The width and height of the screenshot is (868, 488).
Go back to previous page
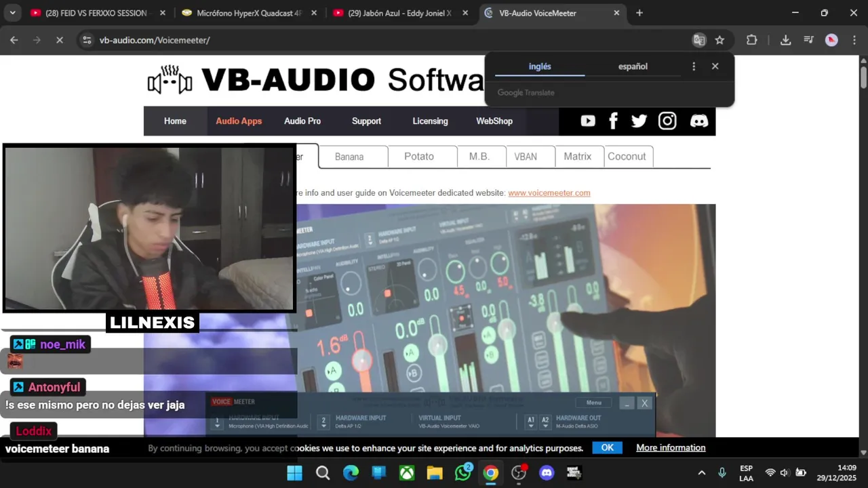tap(14, 40)
